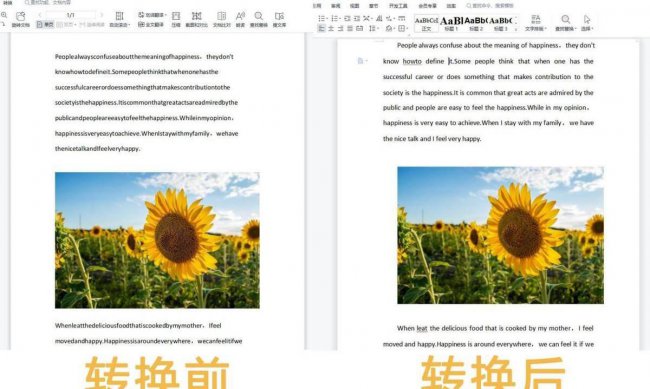Viewport: 650px width, 389px height.
Task: Click the search box in the left window's title area
Action: click(x=48, y=2)
